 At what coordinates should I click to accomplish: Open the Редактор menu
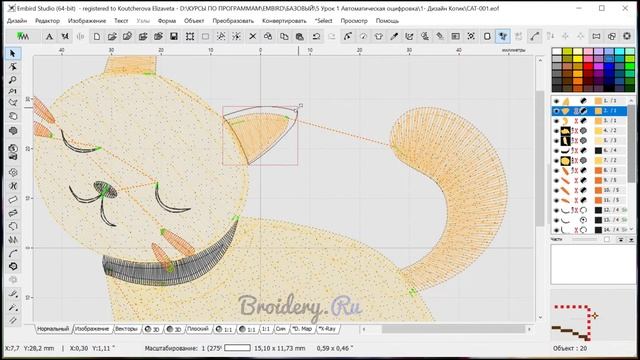click(x=47, y=21)
